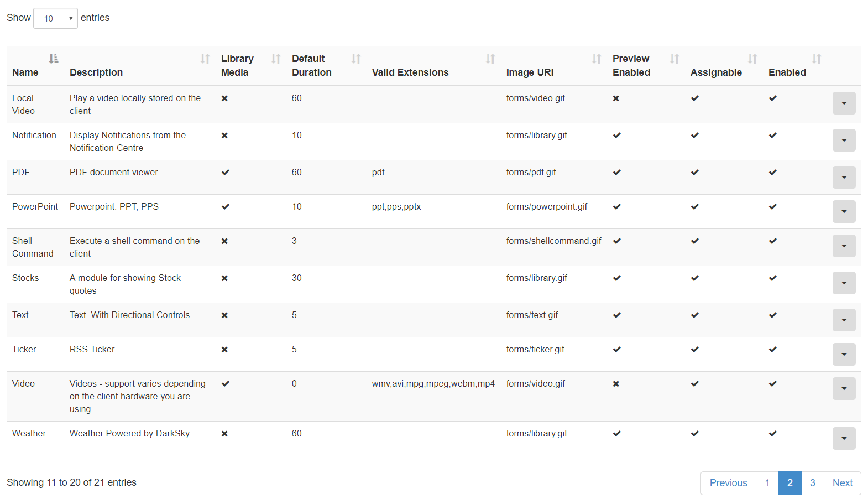868x499 pixels.
Task: Sort by Enabled column sort icon
Action: [x=817, y=59]
